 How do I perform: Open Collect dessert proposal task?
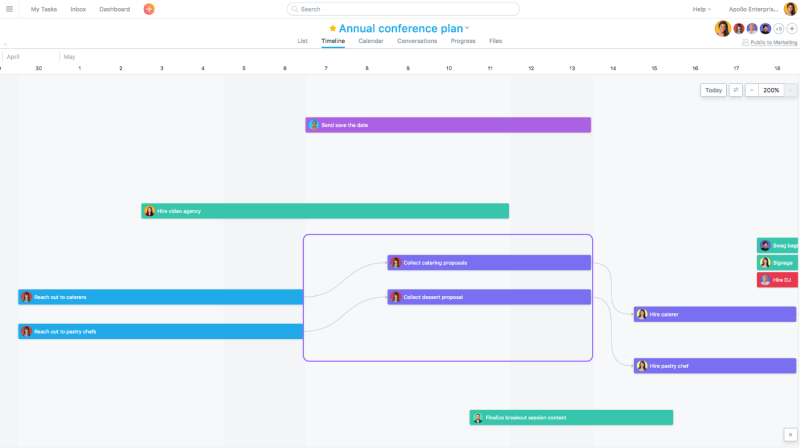pos(489,297)
